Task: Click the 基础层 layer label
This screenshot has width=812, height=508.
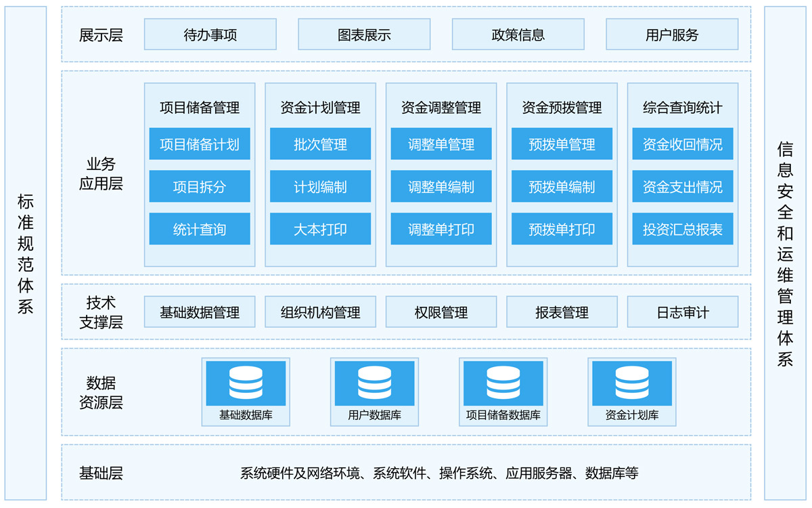Action: 101,473
